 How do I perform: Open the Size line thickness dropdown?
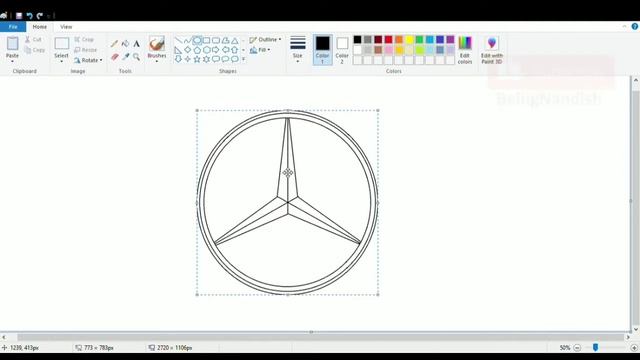298,50
